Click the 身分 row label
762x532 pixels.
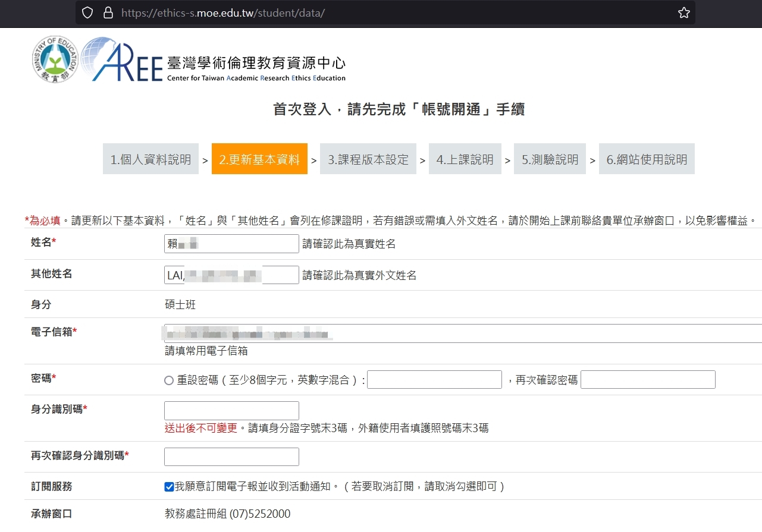tap(41, 304)
